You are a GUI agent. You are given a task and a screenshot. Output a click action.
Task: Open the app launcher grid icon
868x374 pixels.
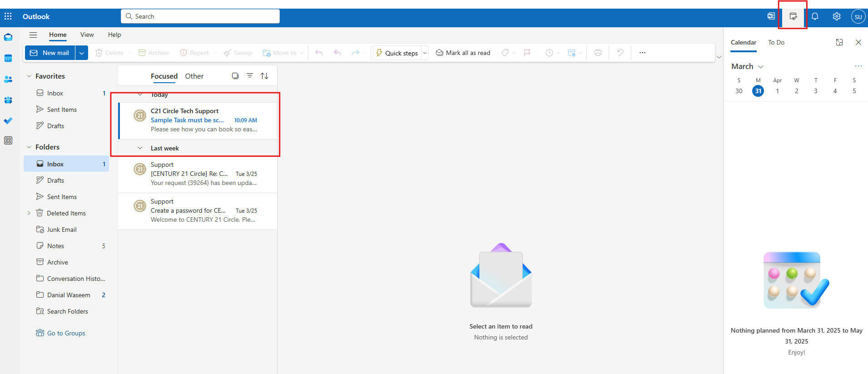click(8, 16)
